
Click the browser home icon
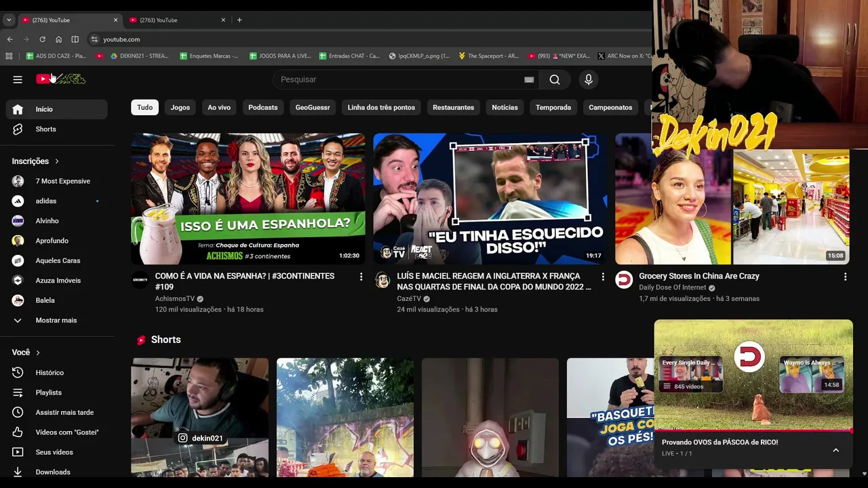click(58, 39)
